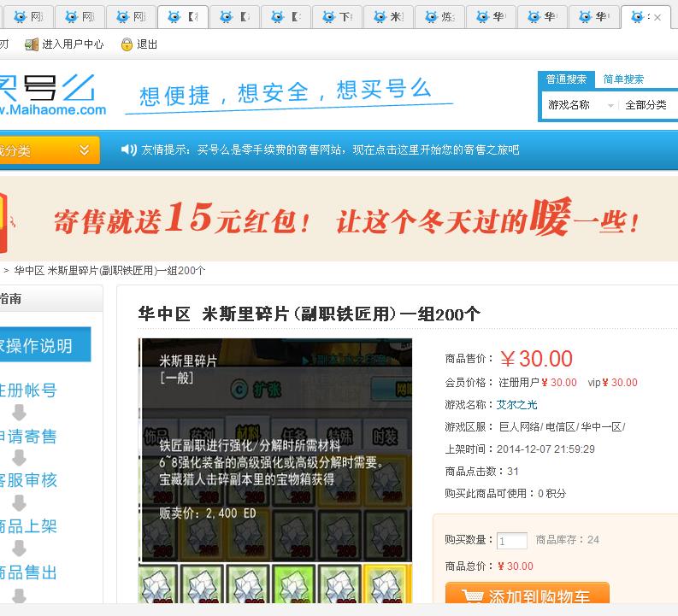Click the vip ¥30.00 member price

[x=613, y=383]
